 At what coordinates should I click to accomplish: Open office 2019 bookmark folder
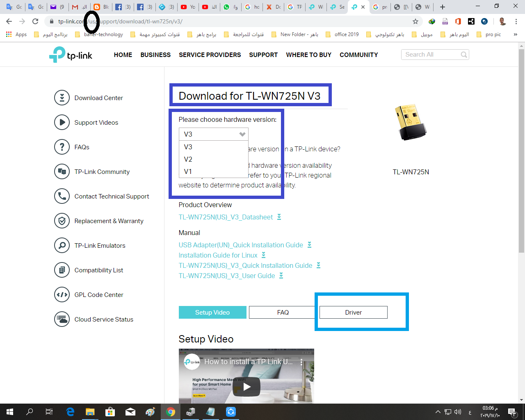pyautogui.click(x=342, y=34)
